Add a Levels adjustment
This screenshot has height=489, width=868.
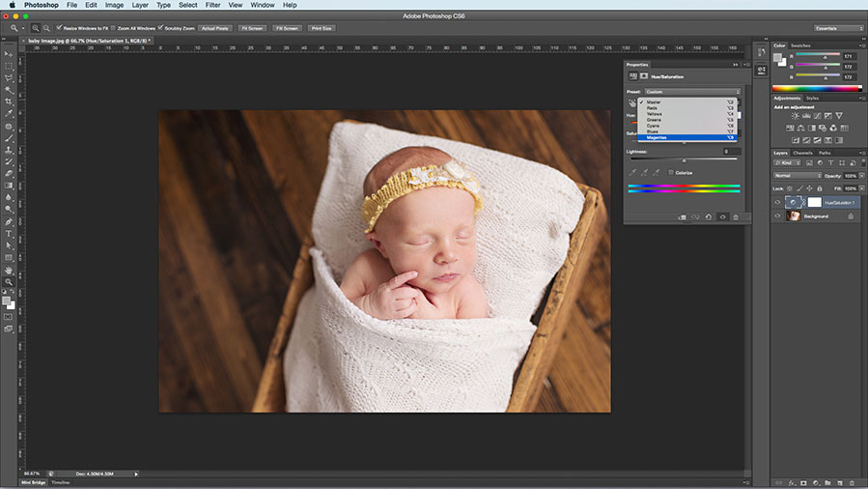806,116
